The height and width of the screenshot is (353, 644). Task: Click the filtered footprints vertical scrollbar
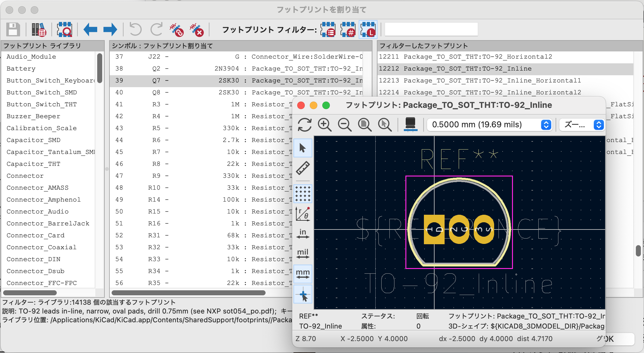[638, 251]
